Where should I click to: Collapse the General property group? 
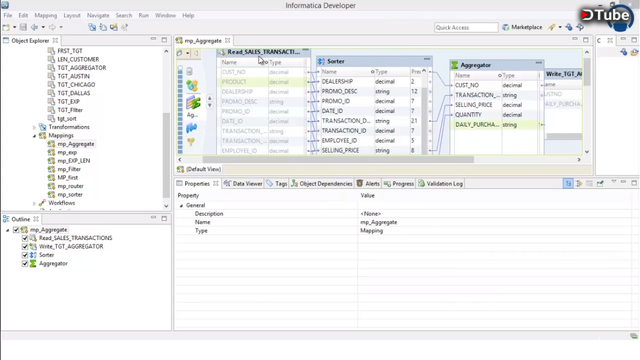[181, 206]
